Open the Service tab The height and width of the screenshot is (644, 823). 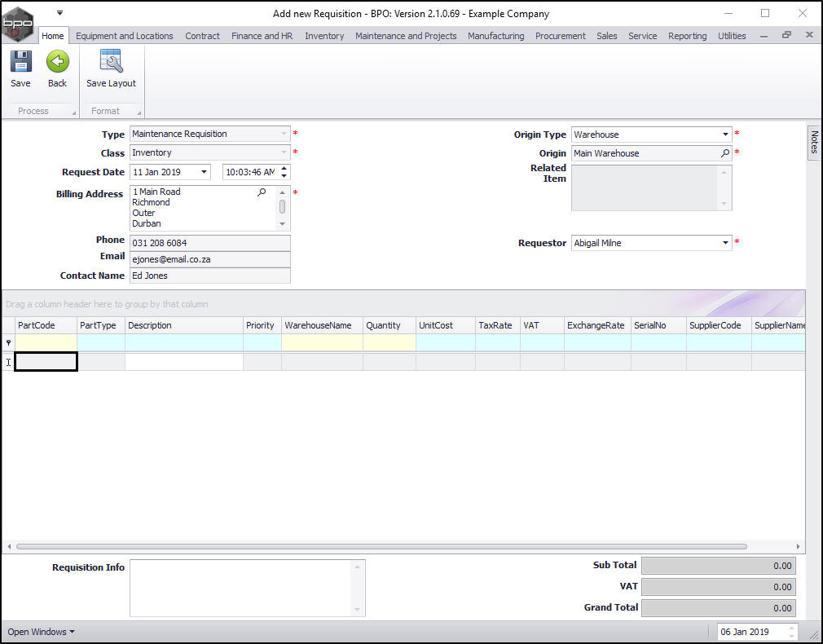click(x=642, y=36)
